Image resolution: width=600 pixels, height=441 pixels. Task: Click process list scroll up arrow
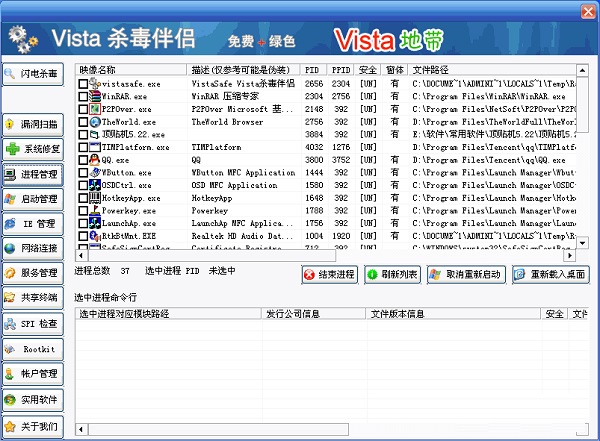tap(582, 70)
